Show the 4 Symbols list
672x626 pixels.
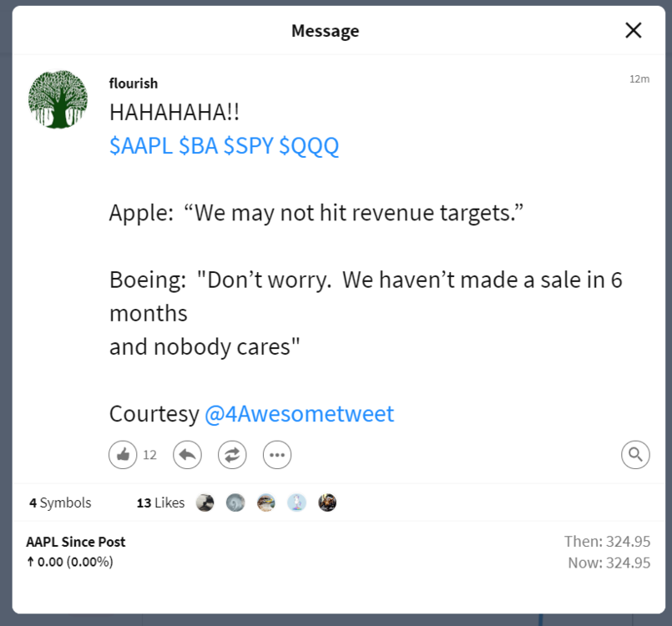[x=60, y=502]
